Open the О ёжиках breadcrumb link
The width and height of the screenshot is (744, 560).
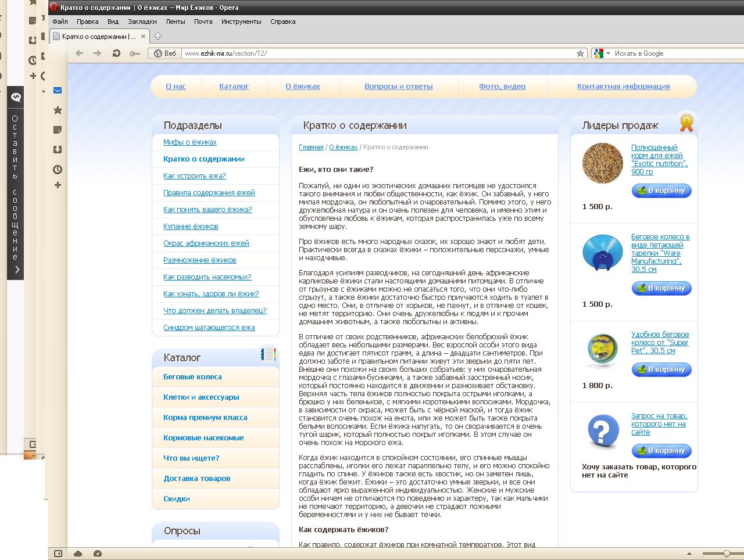(344, 148)
